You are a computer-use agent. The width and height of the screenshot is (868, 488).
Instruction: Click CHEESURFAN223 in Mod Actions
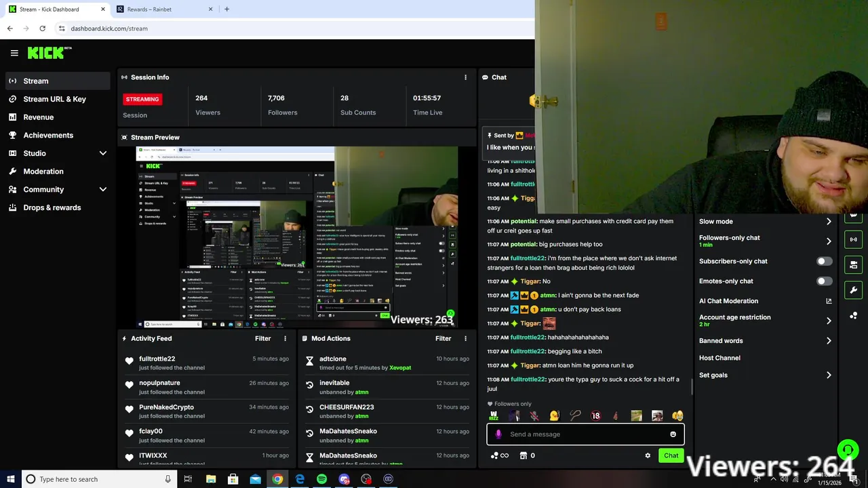347,407
